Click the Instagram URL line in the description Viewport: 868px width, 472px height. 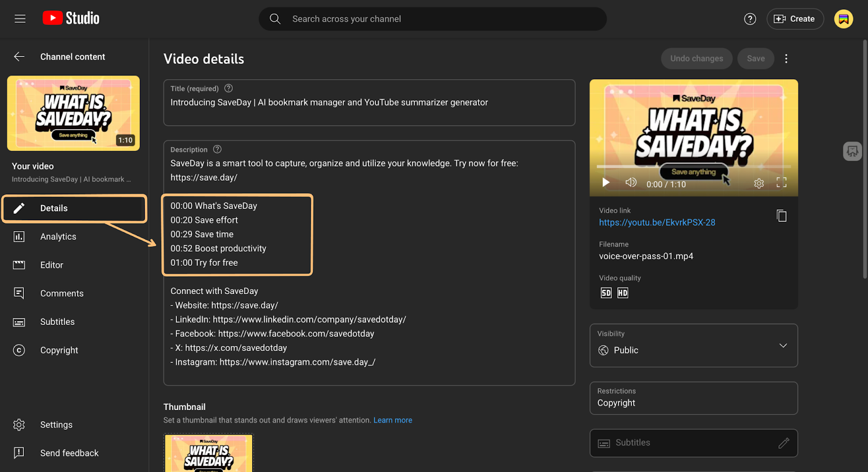273,362
